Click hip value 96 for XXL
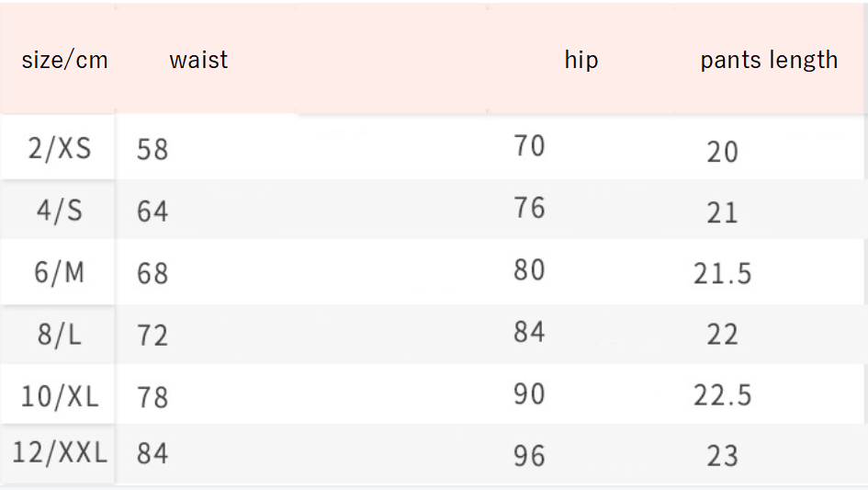 tap(530, 456)
